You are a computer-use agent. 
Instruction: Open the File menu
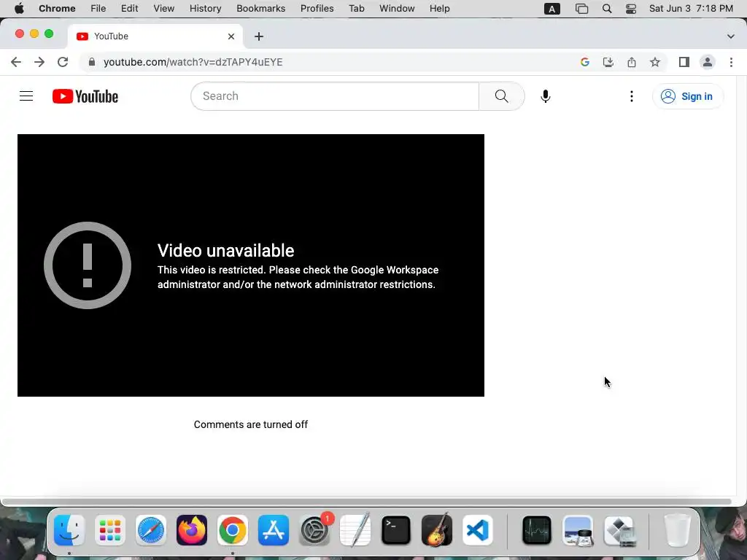[98, 9]
